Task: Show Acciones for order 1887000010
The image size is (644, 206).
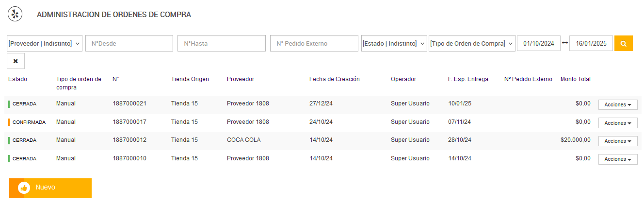Action: coord(617,159)
